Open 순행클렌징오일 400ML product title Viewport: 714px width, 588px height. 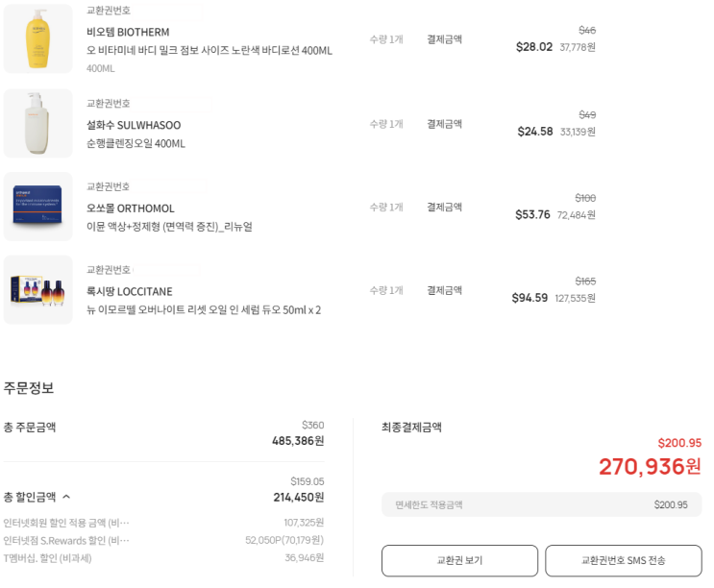135,143
